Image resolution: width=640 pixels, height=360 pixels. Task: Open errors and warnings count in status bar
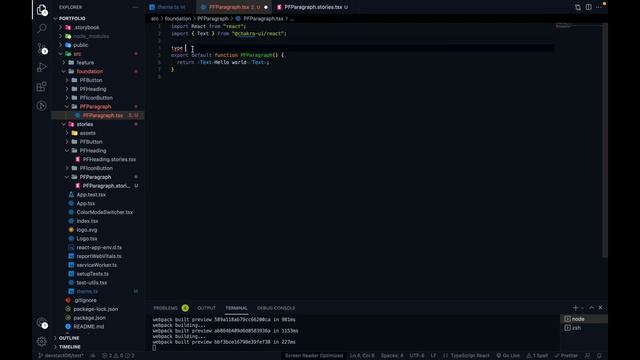coord(118,356)
